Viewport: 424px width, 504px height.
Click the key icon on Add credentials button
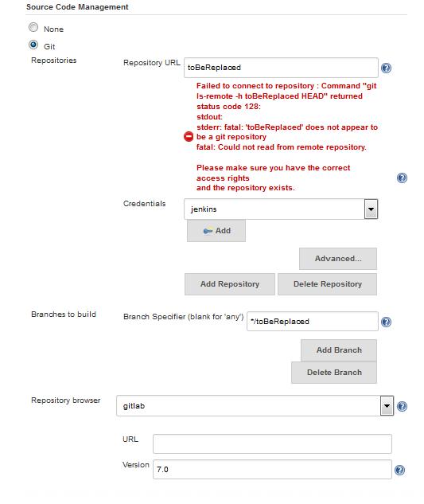coord(208,231)
